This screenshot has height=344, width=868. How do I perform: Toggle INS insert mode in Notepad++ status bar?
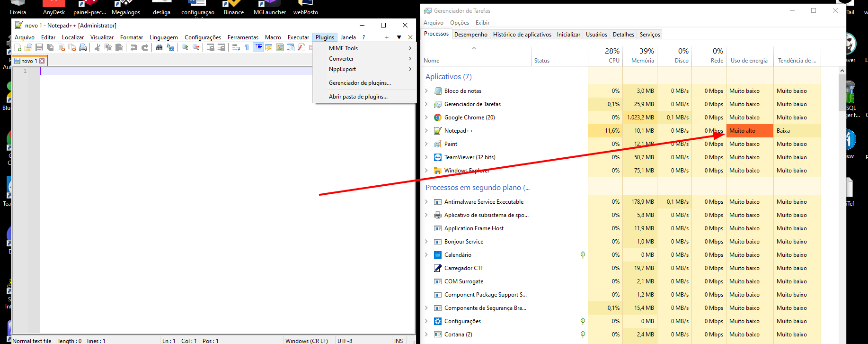(x=399, y=341)
